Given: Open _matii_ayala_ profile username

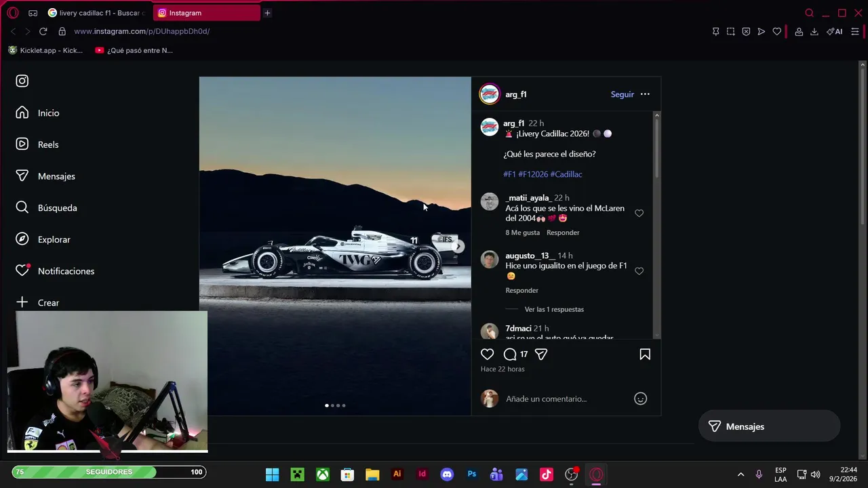Looking at the screenshot, I should click(528, 198).
